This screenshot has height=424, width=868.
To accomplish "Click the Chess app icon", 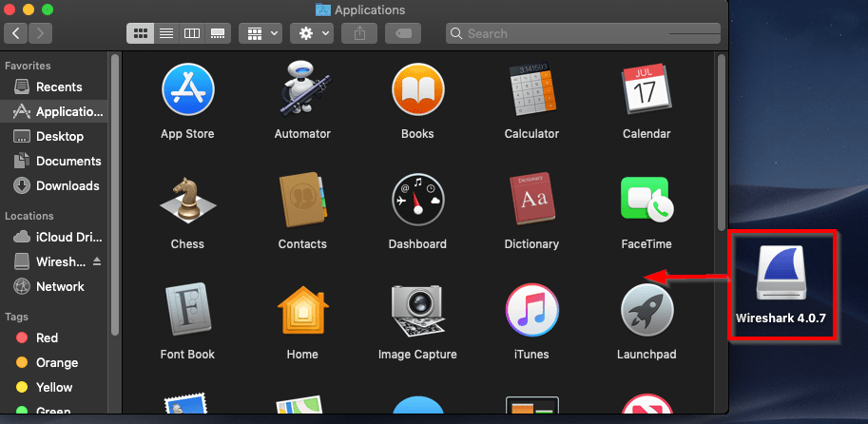I will click(187, 201).
